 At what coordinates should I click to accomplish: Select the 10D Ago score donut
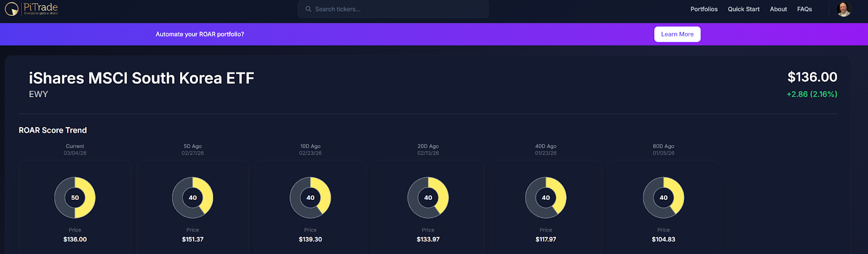tap(310, 198)
